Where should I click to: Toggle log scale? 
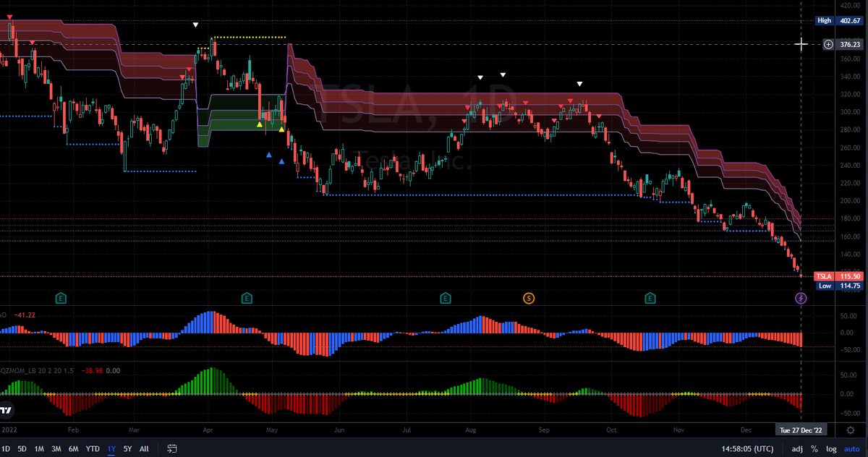(830, 448)
